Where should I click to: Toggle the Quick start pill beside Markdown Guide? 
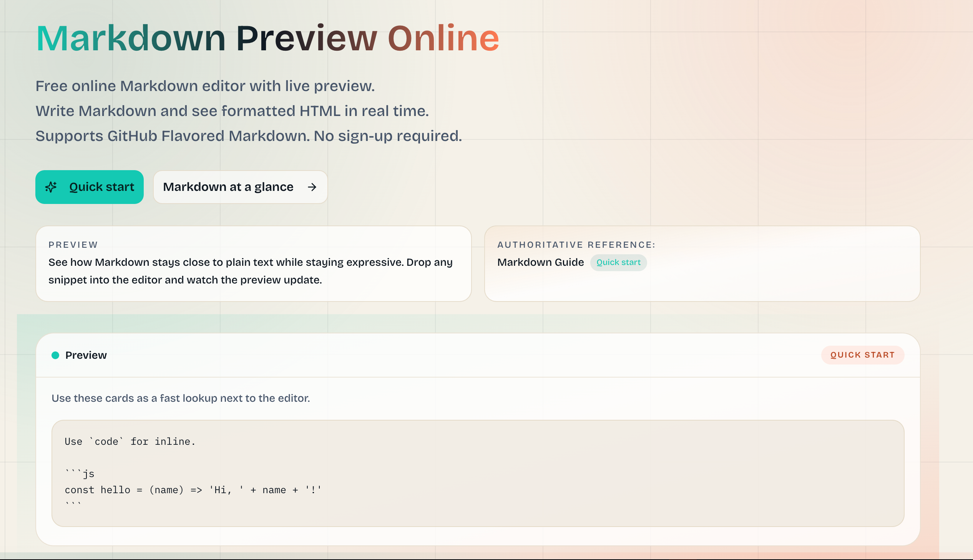point(618,262)
